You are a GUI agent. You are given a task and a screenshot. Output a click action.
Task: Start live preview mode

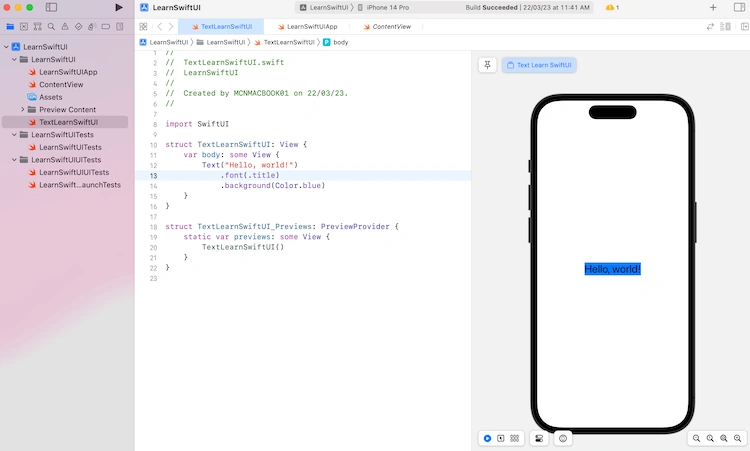point(487,438)
